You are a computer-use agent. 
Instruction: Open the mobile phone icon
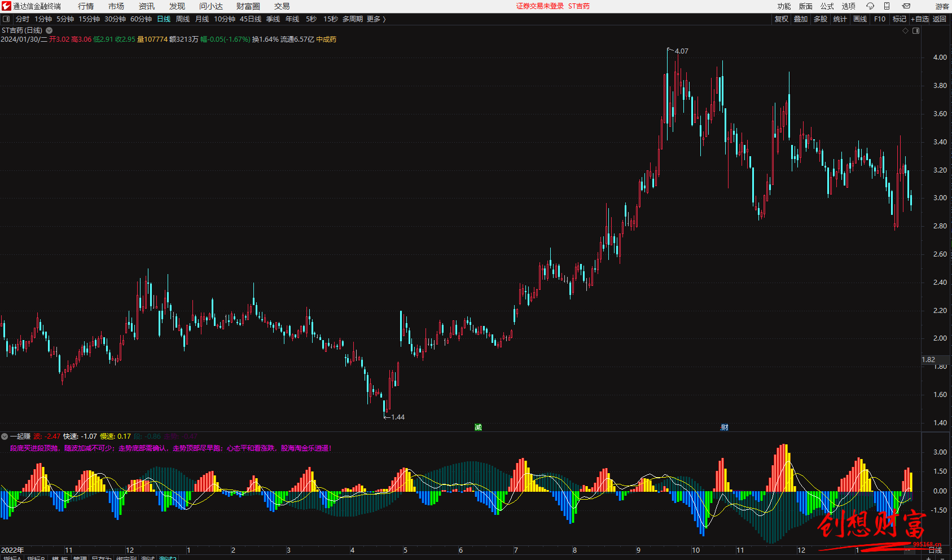887,6
